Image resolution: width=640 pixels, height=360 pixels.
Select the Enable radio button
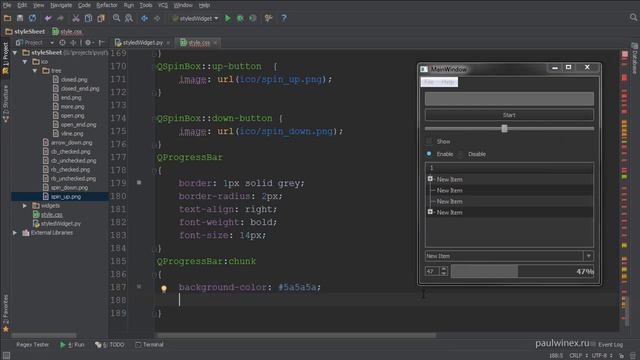[x=429, y=154]
